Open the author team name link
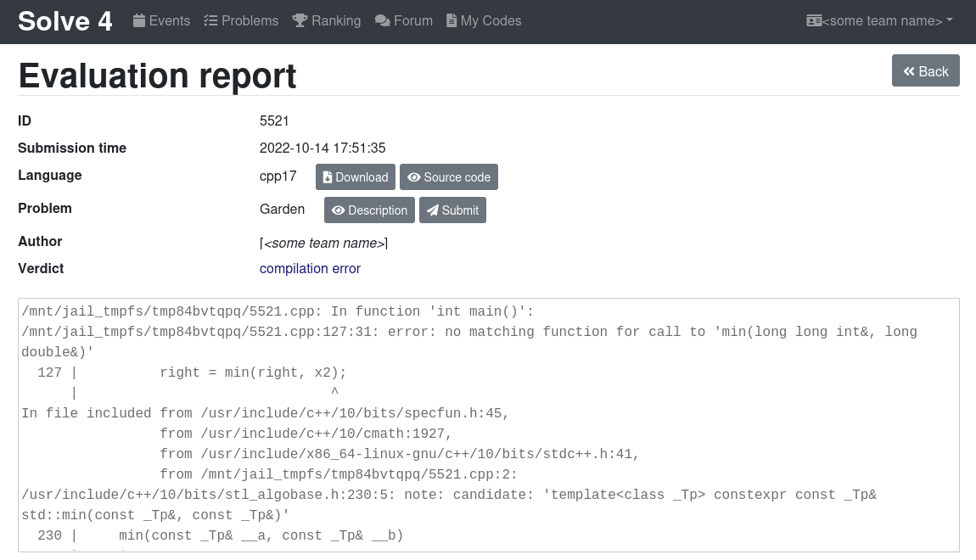The width and height of the screenshot is (976, 560). pyautogui.click(x=323, y=244)
